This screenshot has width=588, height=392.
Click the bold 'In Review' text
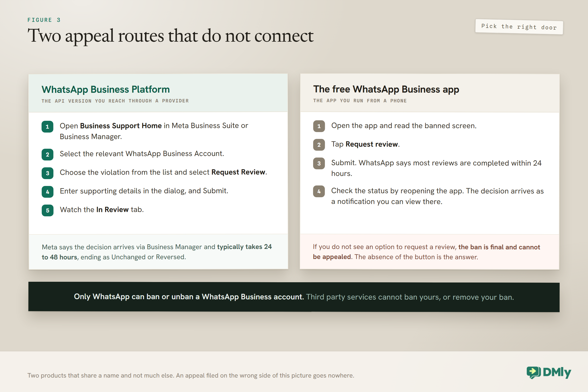[112, 209]
